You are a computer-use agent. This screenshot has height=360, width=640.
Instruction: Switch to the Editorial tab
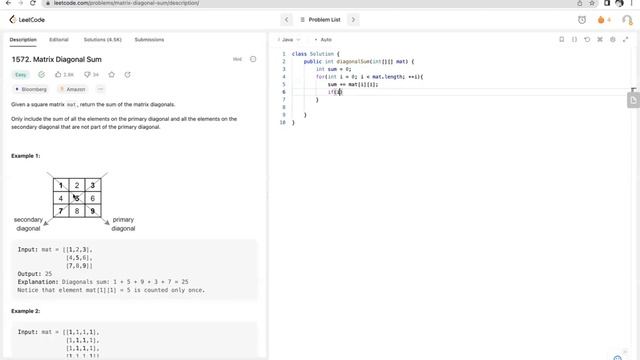59,40
